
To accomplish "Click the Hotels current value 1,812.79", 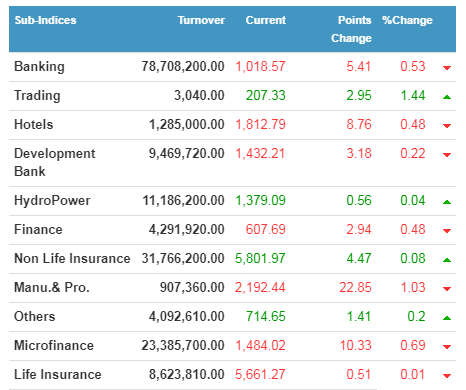I will [260, 124].
